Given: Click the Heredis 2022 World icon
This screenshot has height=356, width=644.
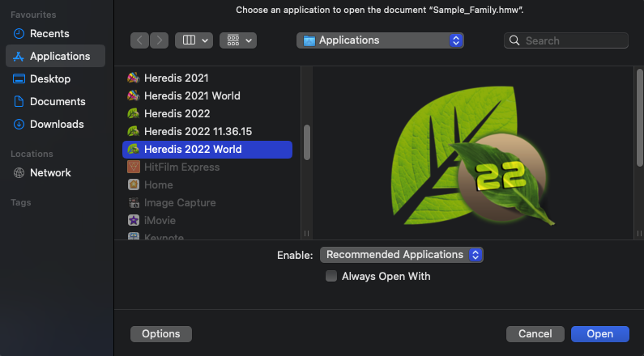Looking at the screenshot, I should point(134,150).
